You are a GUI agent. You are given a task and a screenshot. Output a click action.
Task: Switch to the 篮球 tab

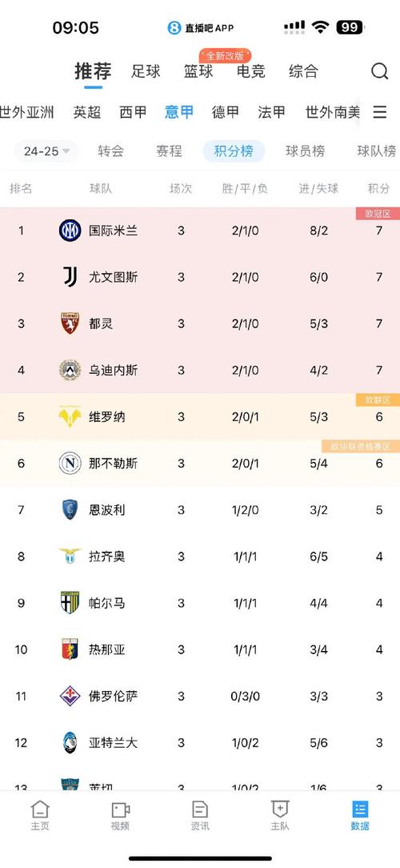198,71
